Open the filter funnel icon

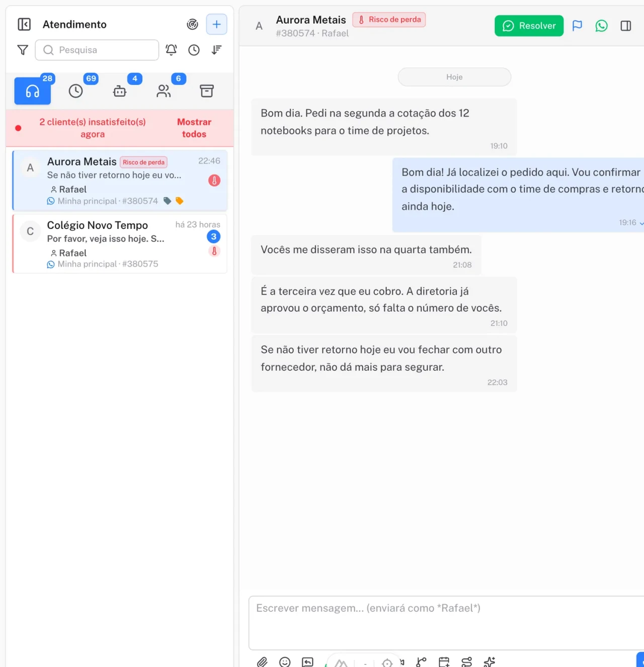coord(23,50)
